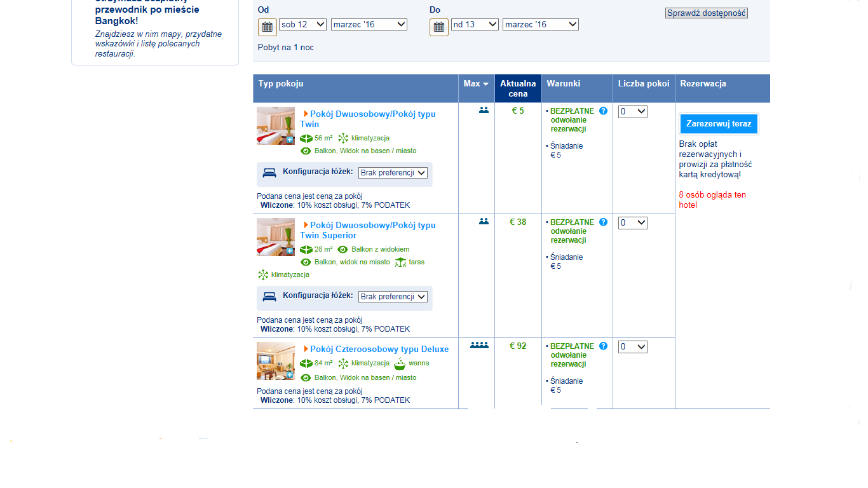The height and width of the screenshot is (488, 868).
Task: Open Pokój Czteroosobowy typu Deluxe link
Action: coord(379,349)
